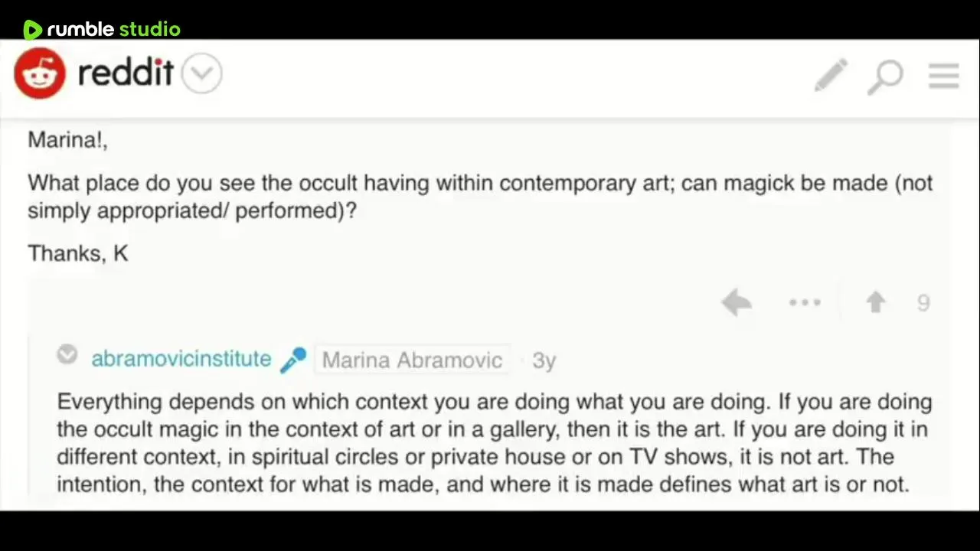Screen dimensions: 980x551
Task: Open the hamburger menu
Action: (x=943, y=76)
